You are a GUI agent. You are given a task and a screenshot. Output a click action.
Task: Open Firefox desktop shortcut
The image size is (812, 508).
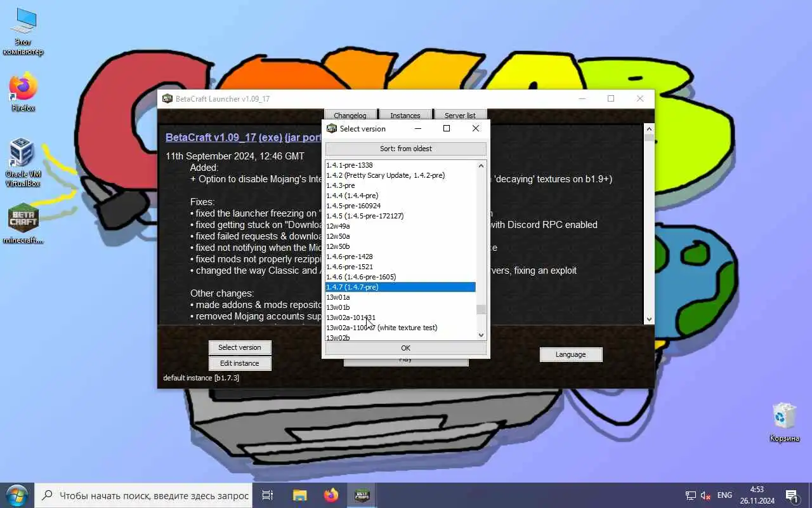23,93
